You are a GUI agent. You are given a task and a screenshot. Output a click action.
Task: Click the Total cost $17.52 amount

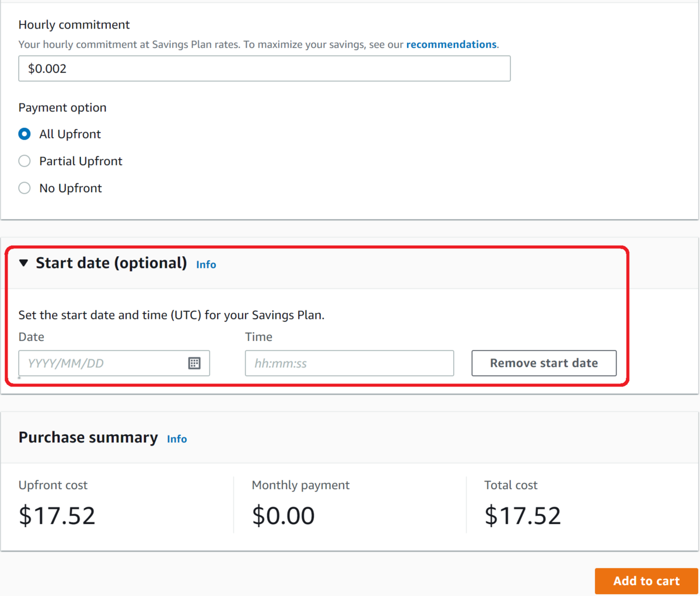[523, 515]
